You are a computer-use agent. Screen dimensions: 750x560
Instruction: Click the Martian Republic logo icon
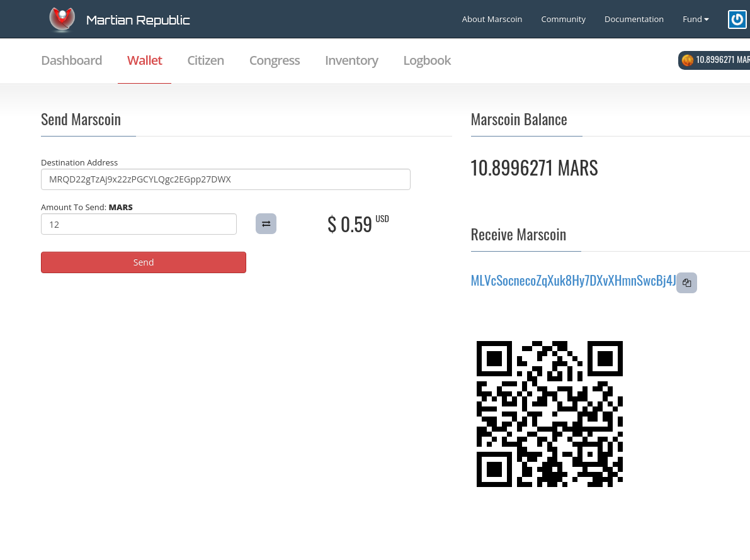point(62,19)
